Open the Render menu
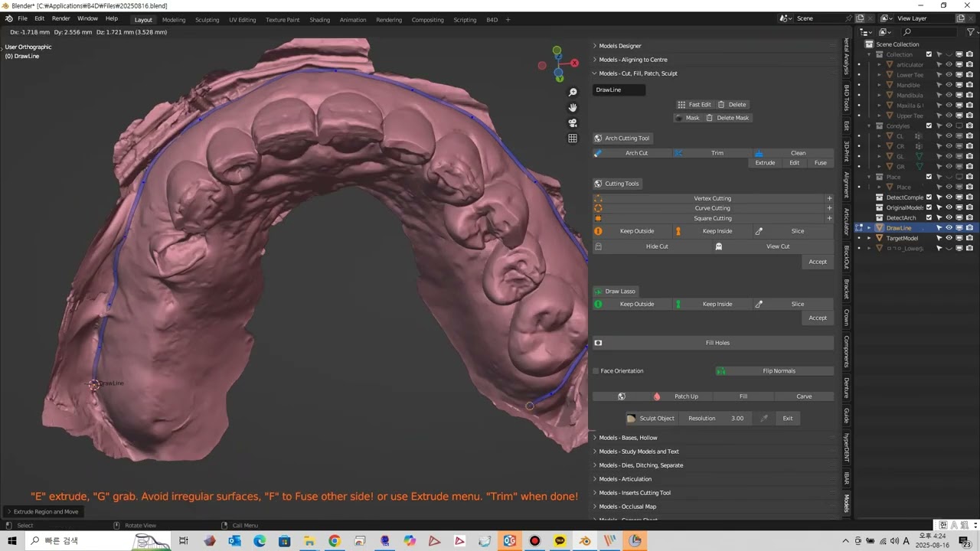 tap(61, 18)
